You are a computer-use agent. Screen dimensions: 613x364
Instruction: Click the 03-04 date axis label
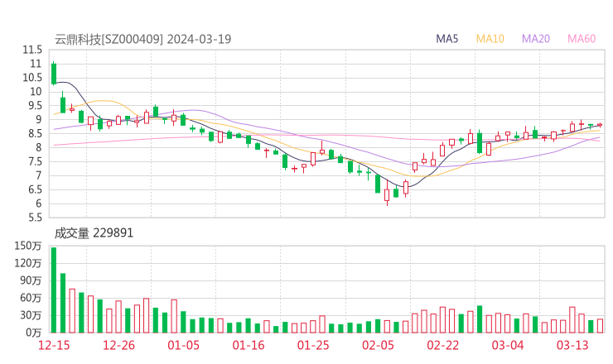pos(508,345)
